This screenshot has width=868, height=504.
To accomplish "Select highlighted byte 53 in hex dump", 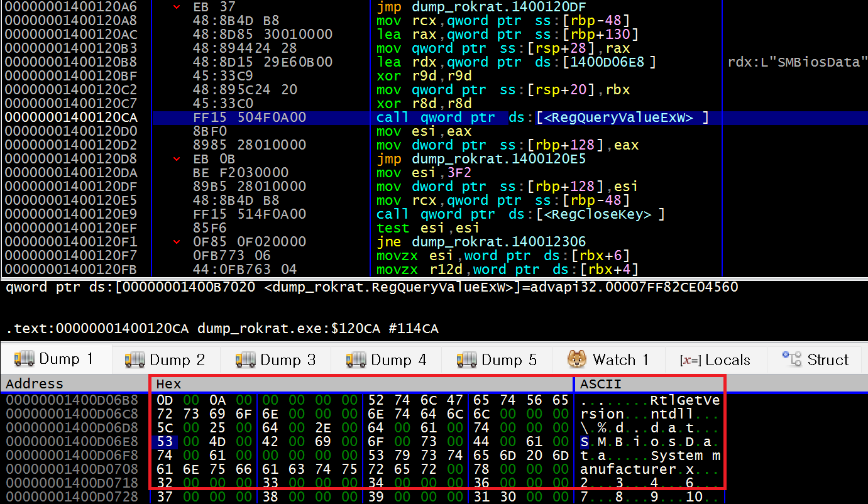I will pos(165,442).
